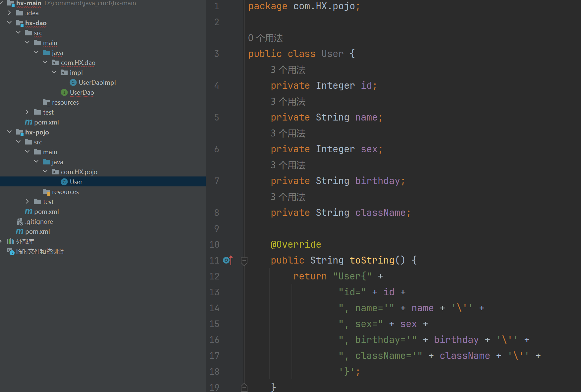
Task: Click the scratches and consoles icon
Action: 11,252
